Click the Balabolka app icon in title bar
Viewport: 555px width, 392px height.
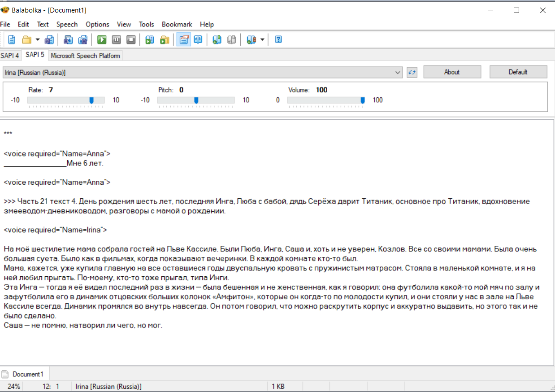[x=5, y=10]
